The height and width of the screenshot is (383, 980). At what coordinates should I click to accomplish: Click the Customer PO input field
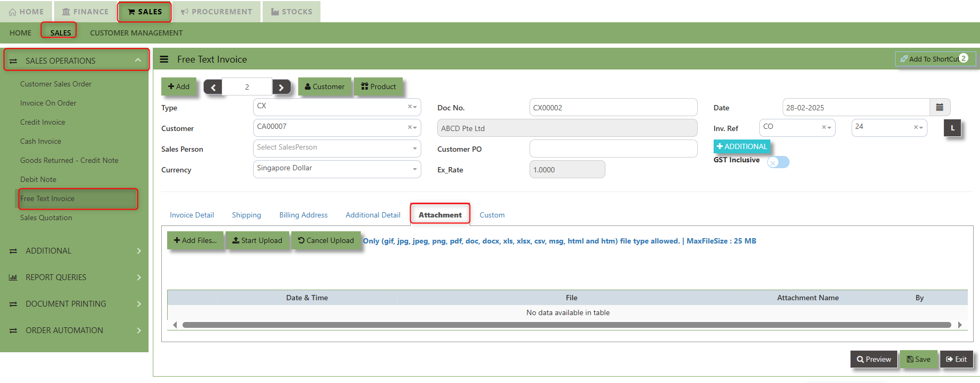[x=613, y=149]
